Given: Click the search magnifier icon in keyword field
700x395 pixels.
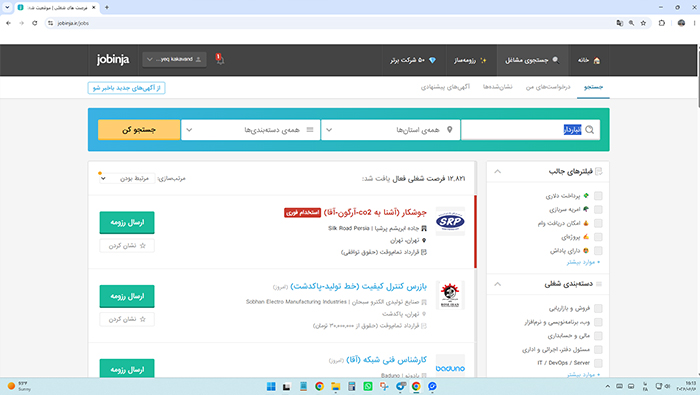Looking at the screenshot, I should pos(589,130).
